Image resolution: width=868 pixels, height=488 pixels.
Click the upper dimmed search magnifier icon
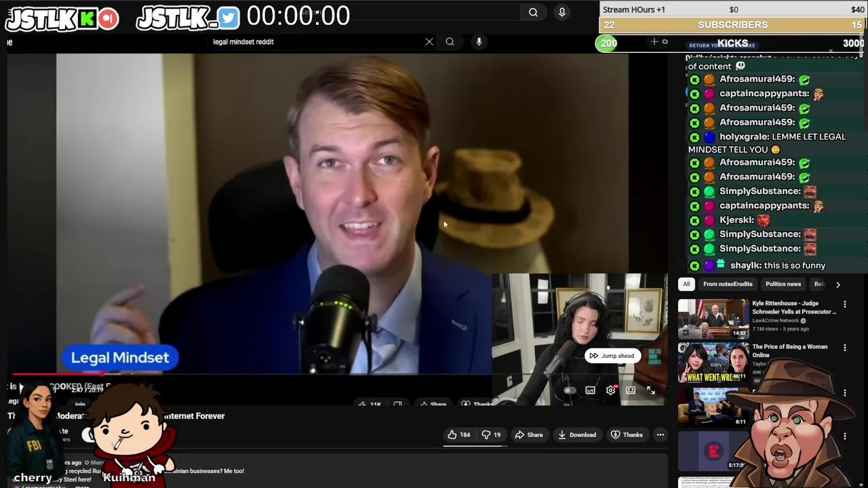coord(533,12)
